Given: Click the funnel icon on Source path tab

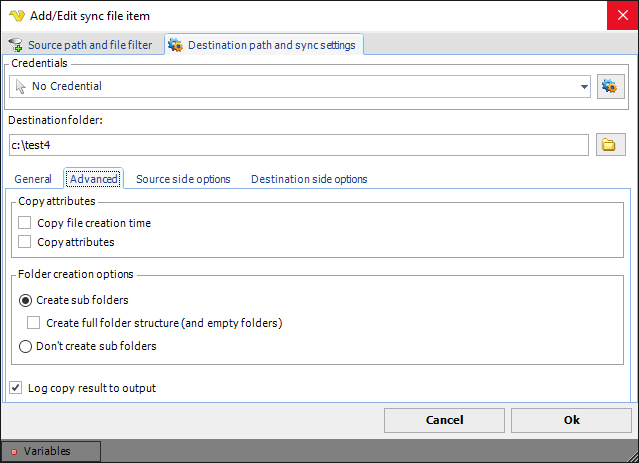Looking at the screenshot, I should tap(15, 45).
